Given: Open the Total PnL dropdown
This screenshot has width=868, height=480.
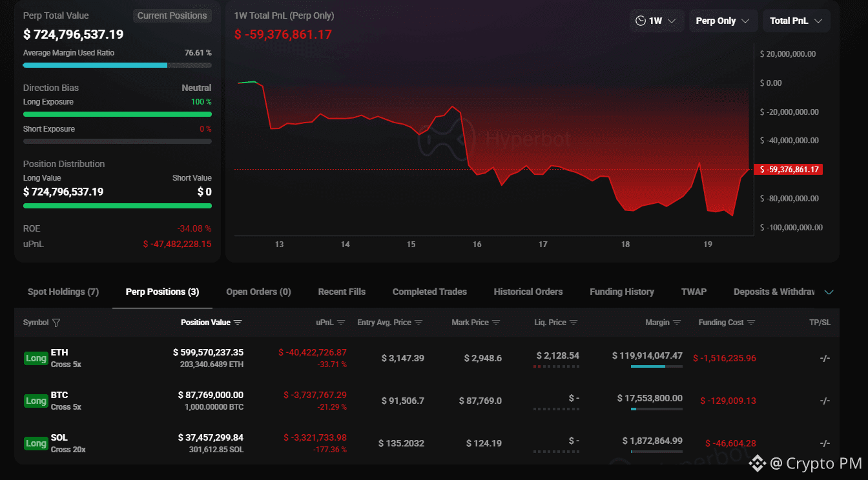Looking at the screenshot, I should [x=796, y=20].
